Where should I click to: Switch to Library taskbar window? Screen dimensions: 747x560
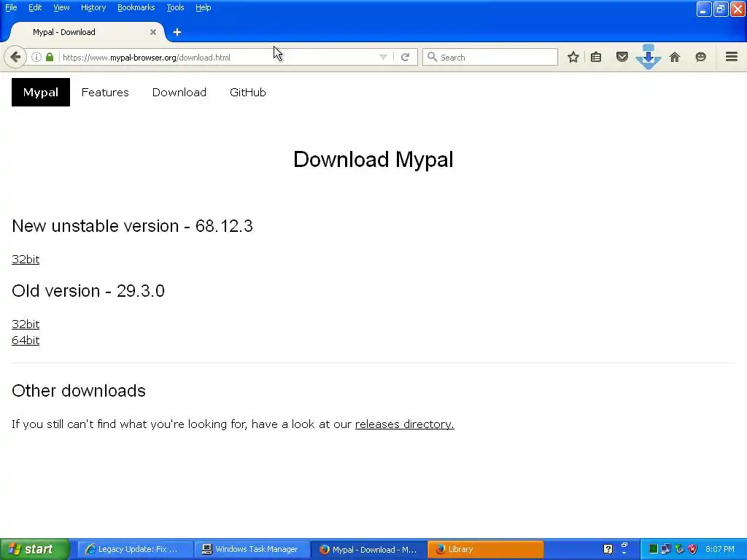485,549
